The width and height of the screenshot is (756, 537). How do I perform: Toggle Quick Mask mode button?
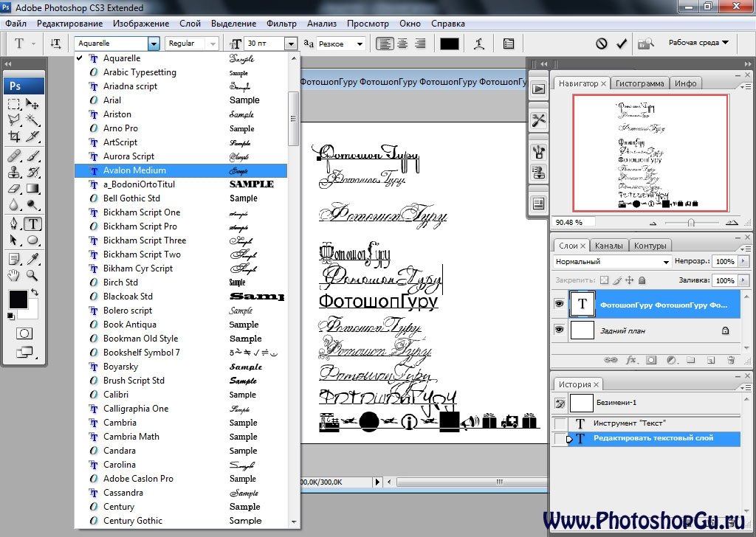[x=24, y=333]
